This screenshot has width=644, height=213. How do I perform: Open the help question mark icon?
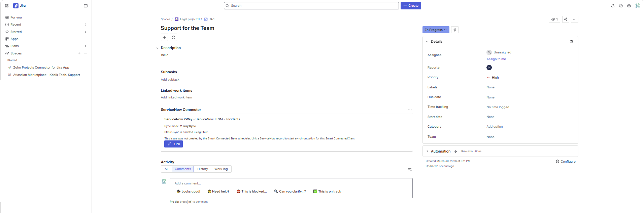[621, 6]
